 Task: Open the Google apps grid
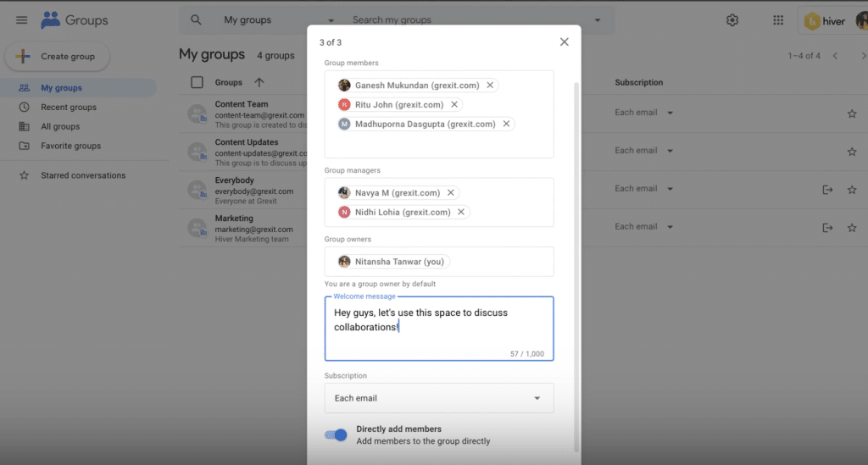[x=778, y=20]
